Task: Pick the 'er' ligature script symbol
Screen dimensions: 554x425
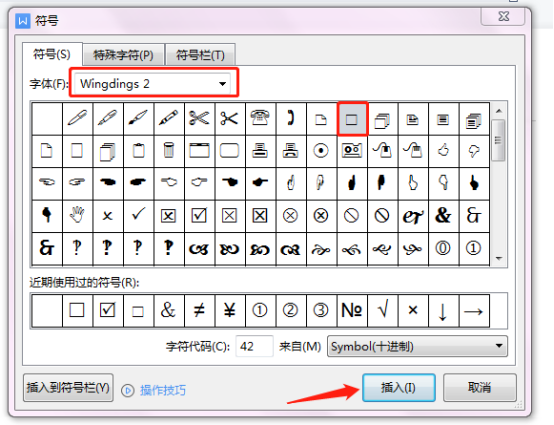Action: [x=412, y=215]
